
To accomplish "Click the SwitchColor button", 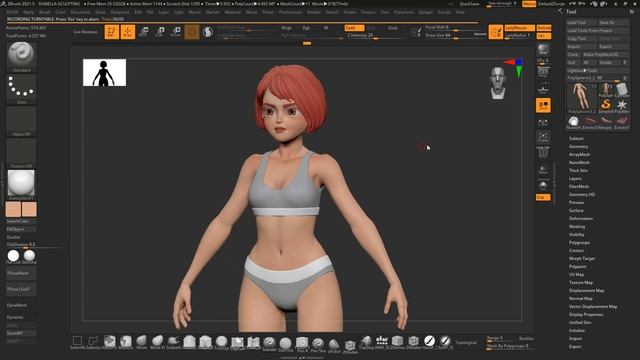I will coord(21,221).
